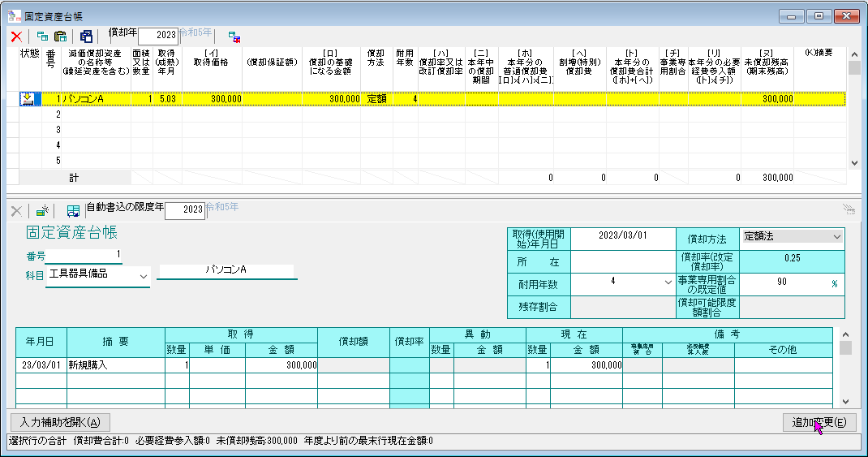Click the 耐用年数 cell 4 in upper grid

406,99
